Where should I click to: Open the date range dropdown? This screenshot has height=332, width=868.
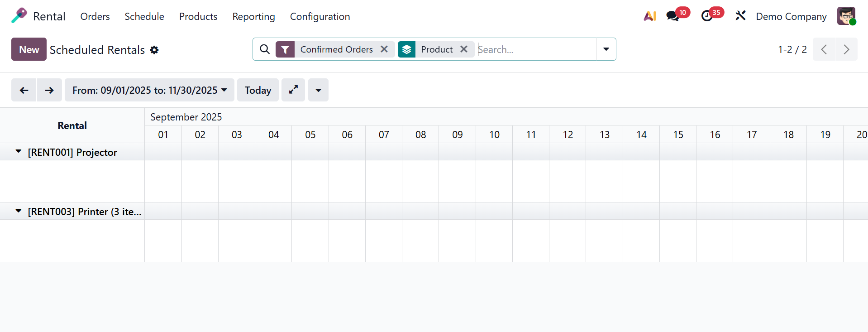149,90
